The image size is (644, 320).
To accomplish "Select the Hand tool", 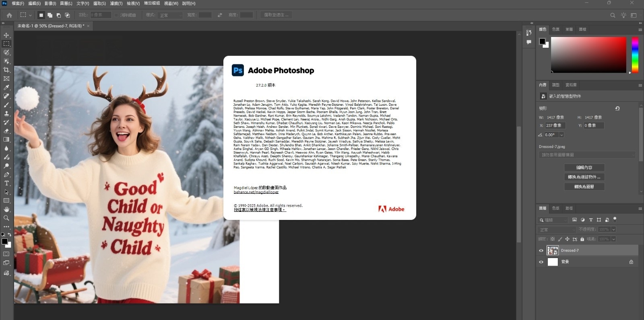I will [x=6, y=209].
